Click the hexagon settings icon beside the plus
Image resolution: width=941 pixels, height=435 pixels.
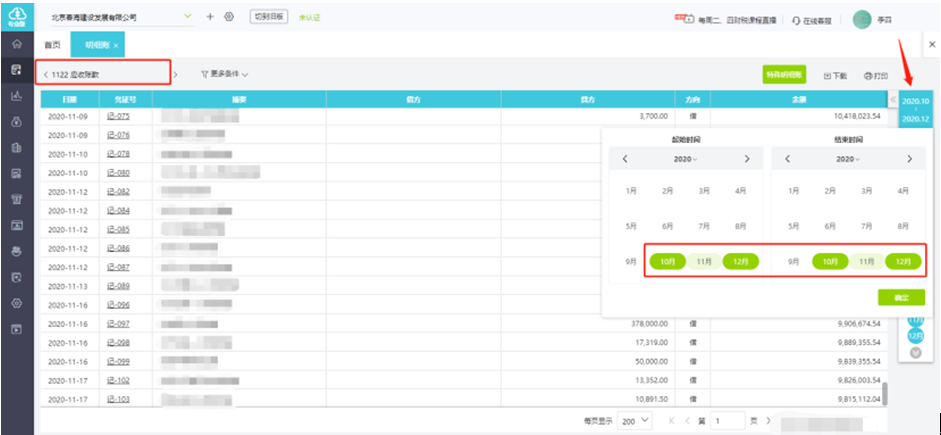(228, 17)
